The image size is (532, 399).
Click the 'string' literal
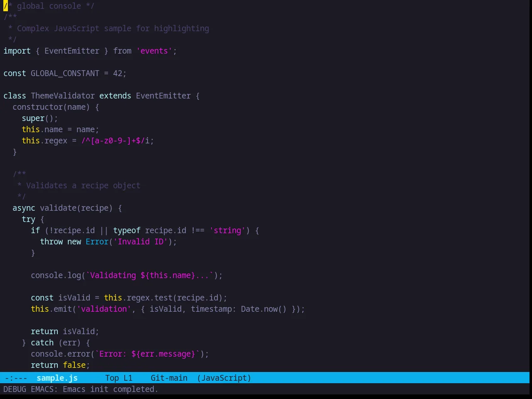tap(227, 230)
